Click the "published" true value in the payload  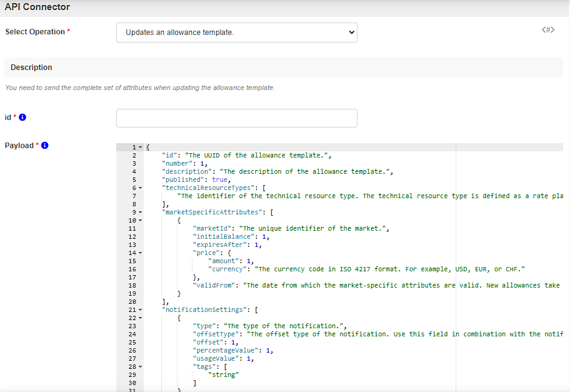point(221,179)
